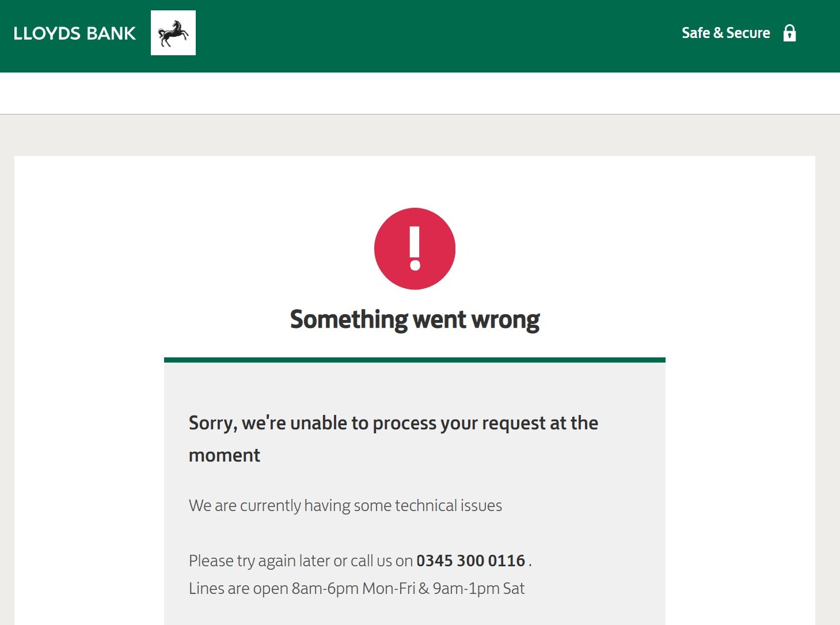840x625 pixels.
Task: Select the green header bar at top
Action: (403, 36)
